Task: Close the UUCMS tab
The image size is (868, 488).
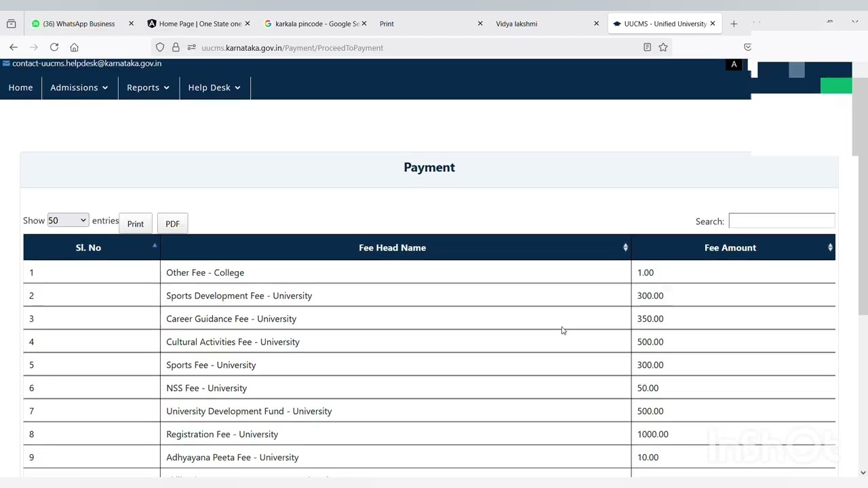Action: tap(713, 24)
